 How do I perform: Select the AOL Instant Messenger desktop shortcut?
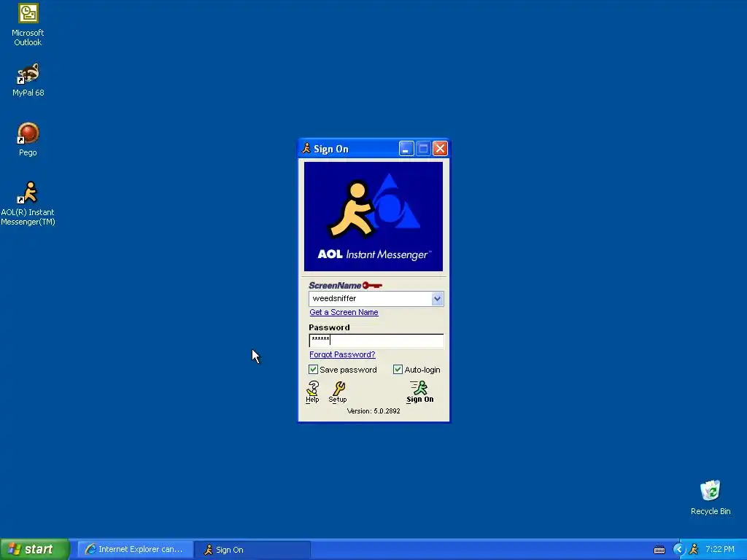(28, 203)
